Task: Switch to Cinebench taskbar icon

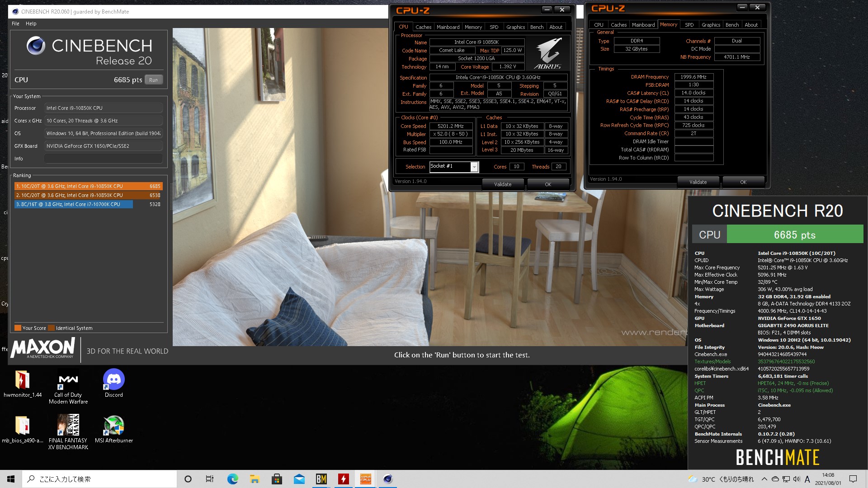Action: (x=388, y=479)
